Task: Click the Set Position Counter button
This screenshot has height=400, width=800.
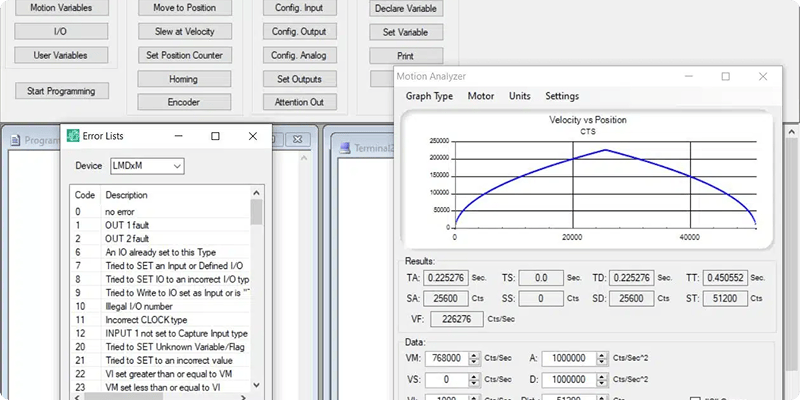Action: click(184, 55)
